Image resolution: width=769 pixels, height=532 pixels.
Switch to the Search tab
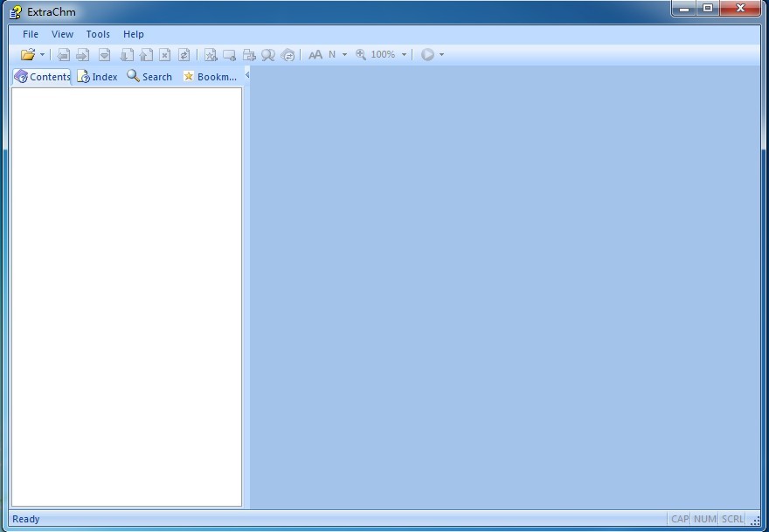coord(149,77)
